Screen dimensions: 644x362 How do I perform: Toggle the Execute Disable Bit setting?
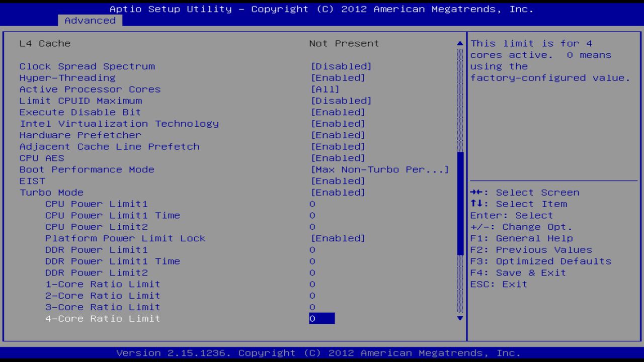(338, 112)
